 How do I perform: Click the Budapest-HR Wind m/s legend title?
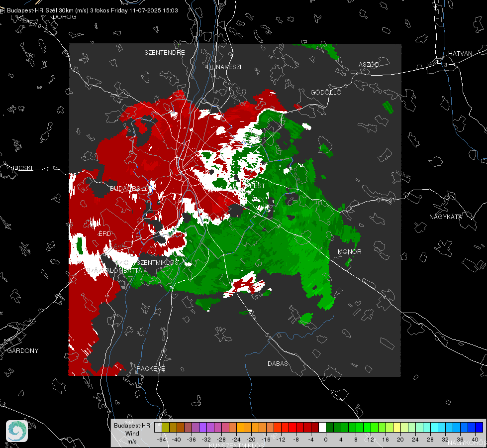[132, 434]
